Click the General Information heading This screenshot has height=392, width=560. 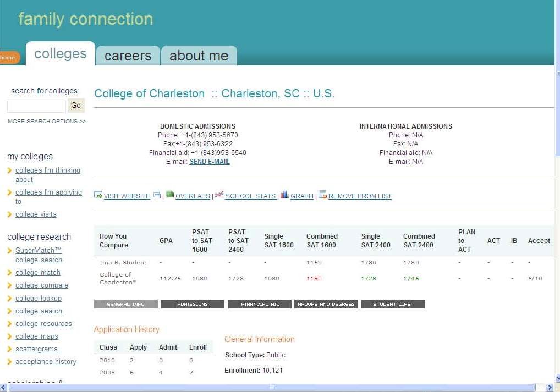(260, 340)
